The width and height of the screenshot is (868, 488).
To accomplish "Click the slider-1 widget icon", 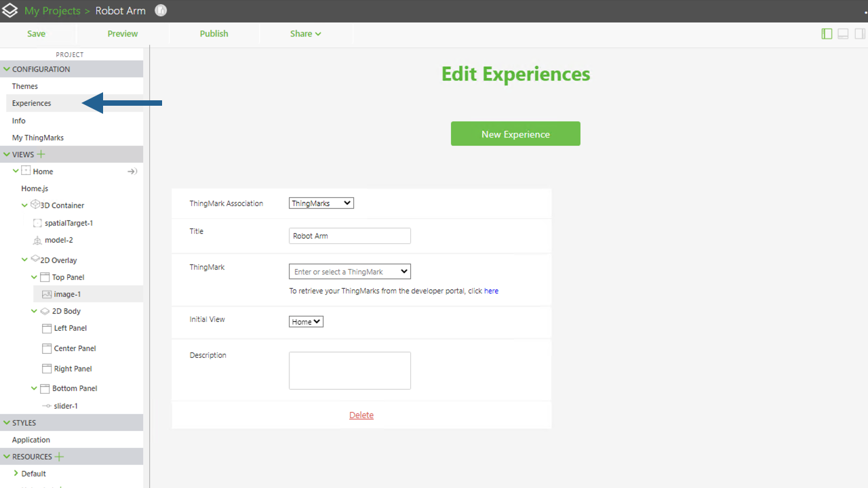I will coord(47,406).
